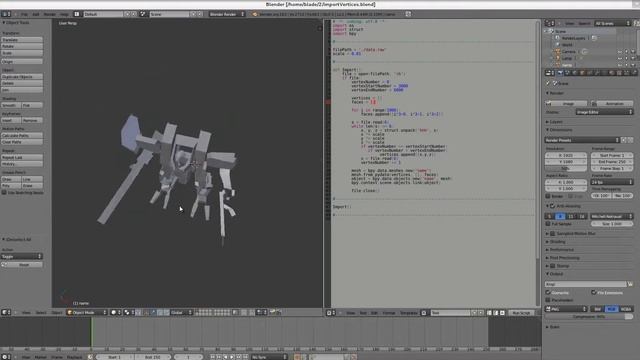Image resolution: width=640 pixels, height=360 pixels.
Task: Jump to first frame playback icon
Action: 213,357
